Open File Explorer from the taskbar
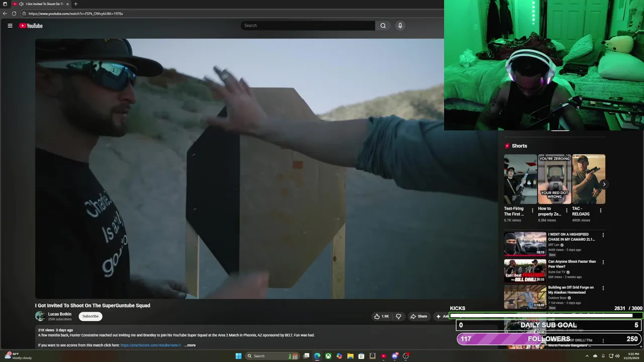Image resolution: width=644 pixels, height=362 pixels. click(x=350, y=356)
